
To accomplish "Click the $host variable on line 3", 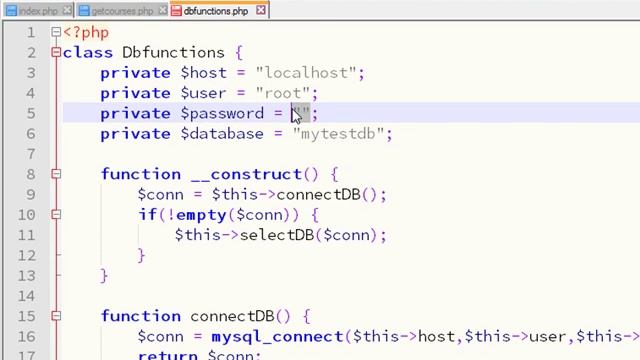I will point(204,73).
